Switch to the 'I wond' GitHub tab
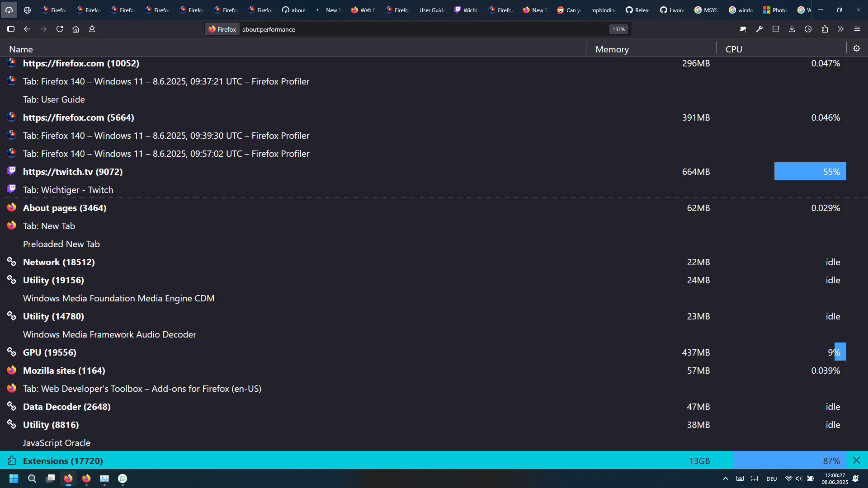 [672, 10]
